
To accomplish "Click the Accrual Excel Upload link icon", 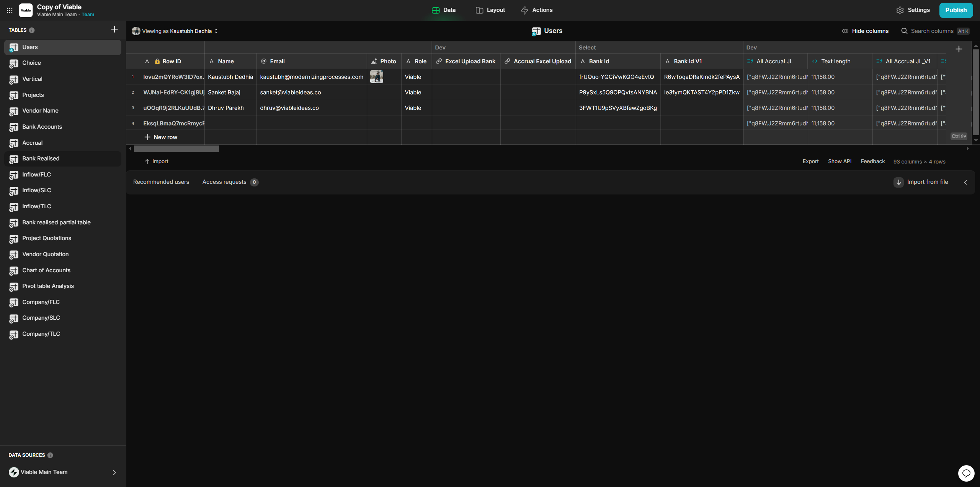I will [508, 61].
